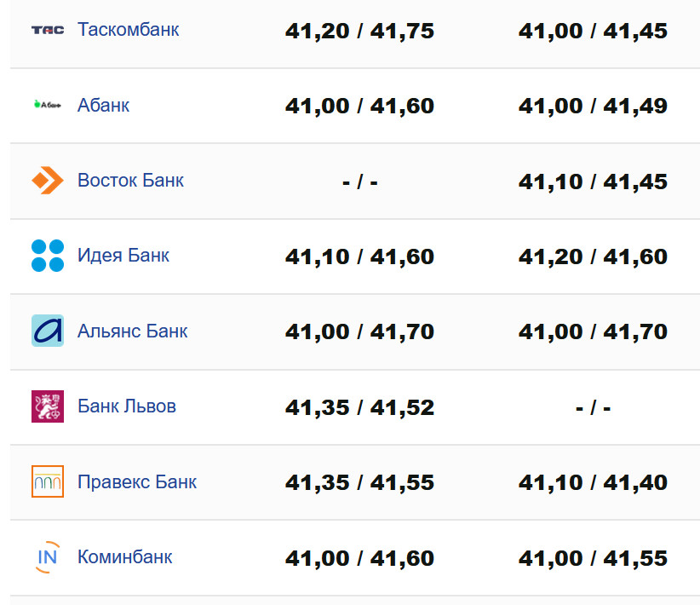Open the Идея Банк link
Viewport: 700px width, 605px height.
coord(123,256)
